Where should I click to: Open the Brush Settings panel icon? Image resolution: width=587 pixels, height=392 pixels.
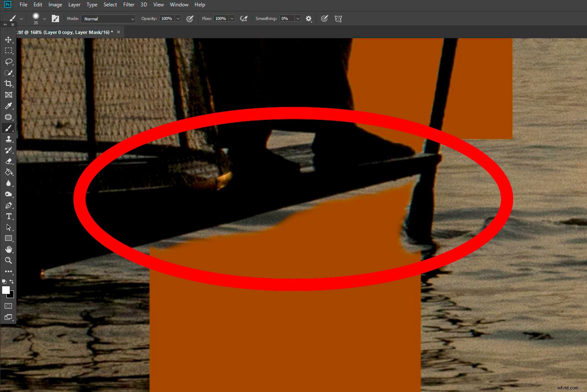point(56,18)
